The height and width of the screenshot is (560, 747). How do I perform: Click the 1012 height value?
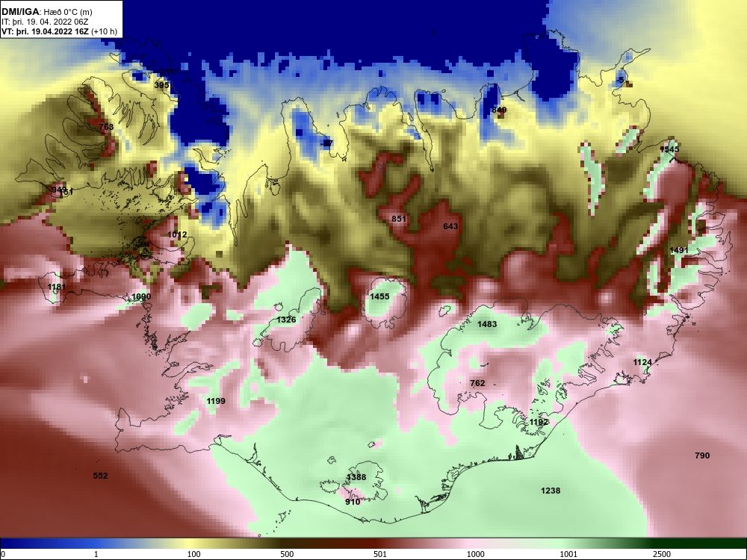pyautogui.click(x=177, y=234)
